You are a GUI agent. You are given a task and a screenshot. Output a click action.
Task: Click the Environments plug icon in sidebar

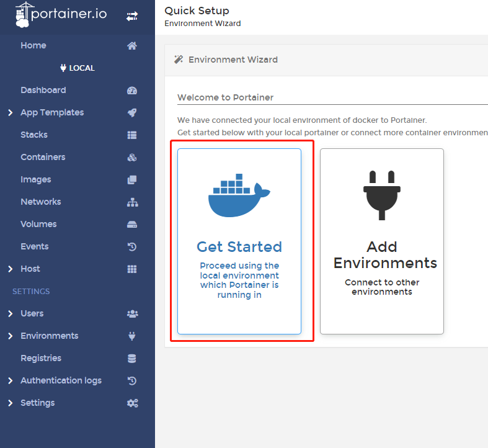[132, 336]
